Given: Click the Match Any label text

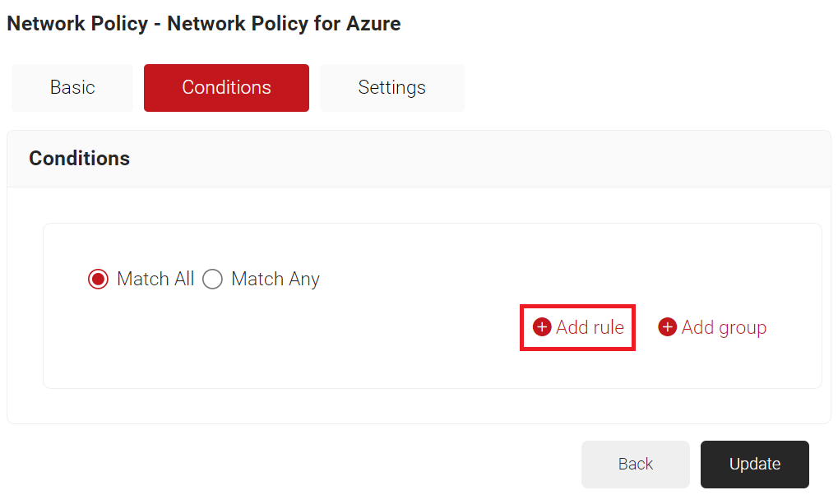Looking at the screenshot, I should pyautogui.click(x=275, y=280).
